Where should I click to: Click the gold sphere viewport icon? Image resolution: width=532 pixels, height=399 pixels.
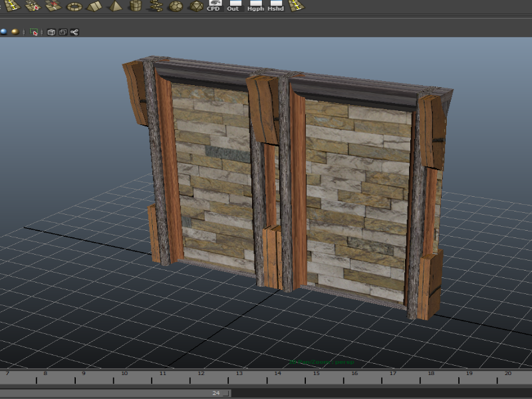tap(15, 31)
